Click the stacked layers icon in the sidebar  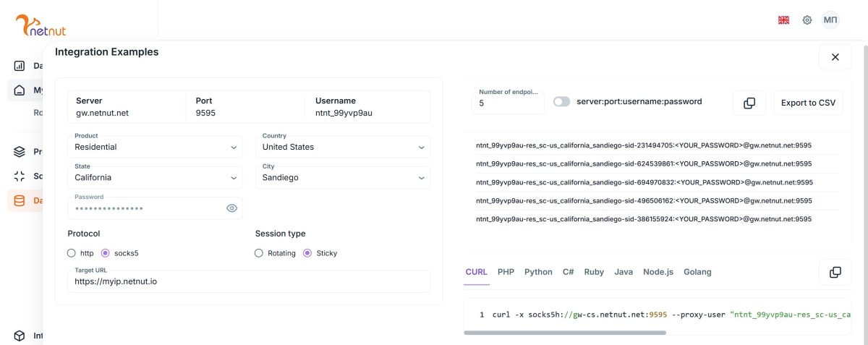pyautogui.click(x=20, y=152)
